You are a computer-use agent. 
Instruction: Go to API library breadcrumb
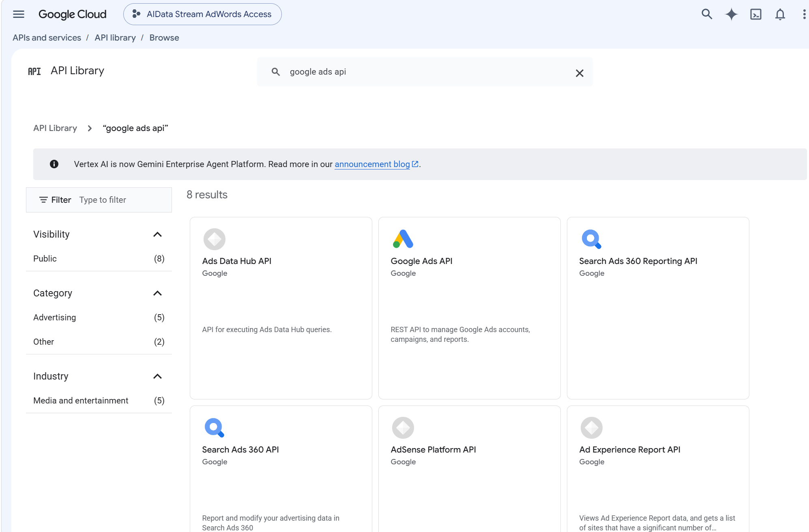point(115,38)
